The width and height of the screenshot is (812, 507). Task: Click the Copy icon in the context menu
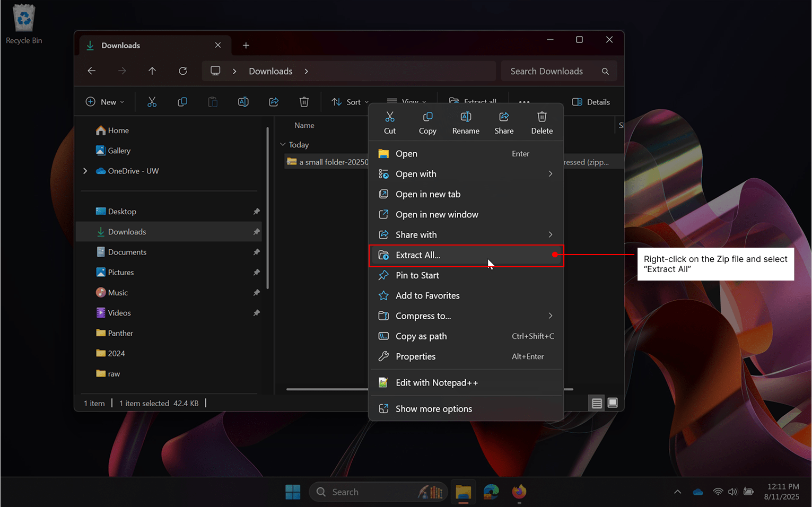[x=427, y=122]
